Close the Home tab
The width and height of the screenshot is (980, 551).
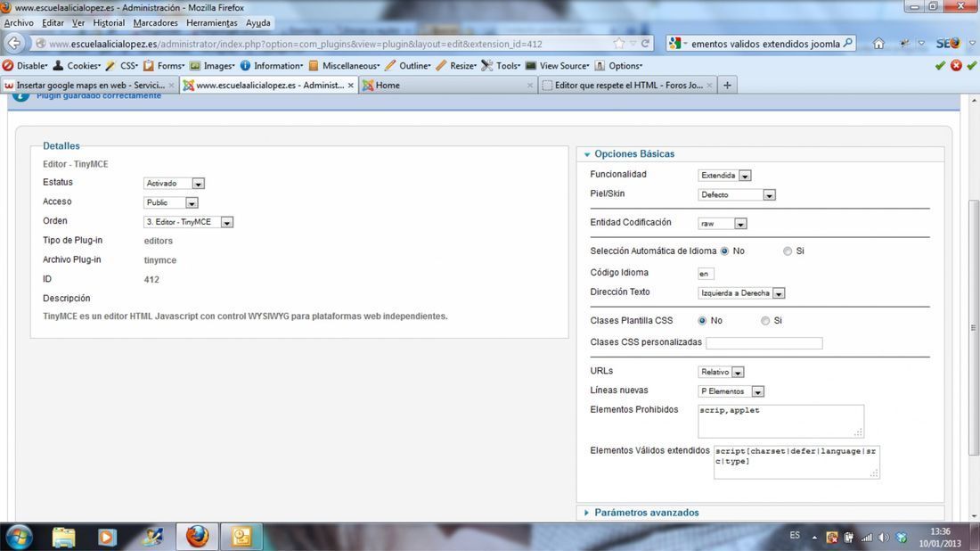(530, 85)
